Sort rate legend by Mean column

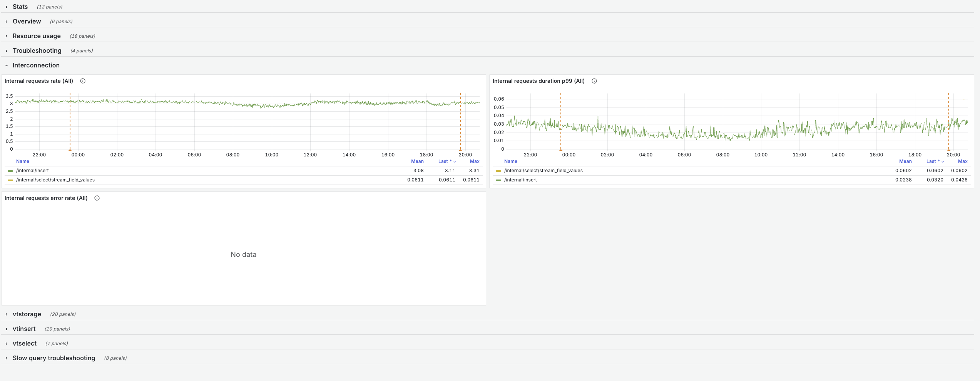coord(417,161)
